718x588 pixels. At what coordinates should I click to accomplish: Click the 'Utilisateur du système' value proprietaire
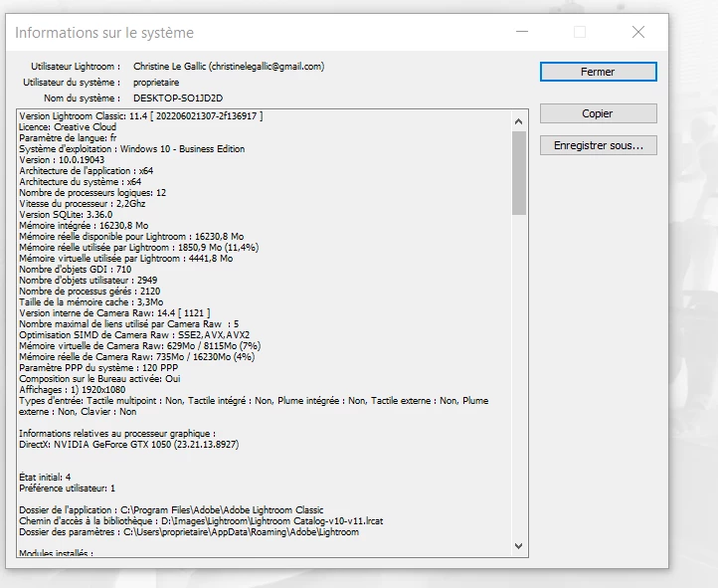(156, 83)
